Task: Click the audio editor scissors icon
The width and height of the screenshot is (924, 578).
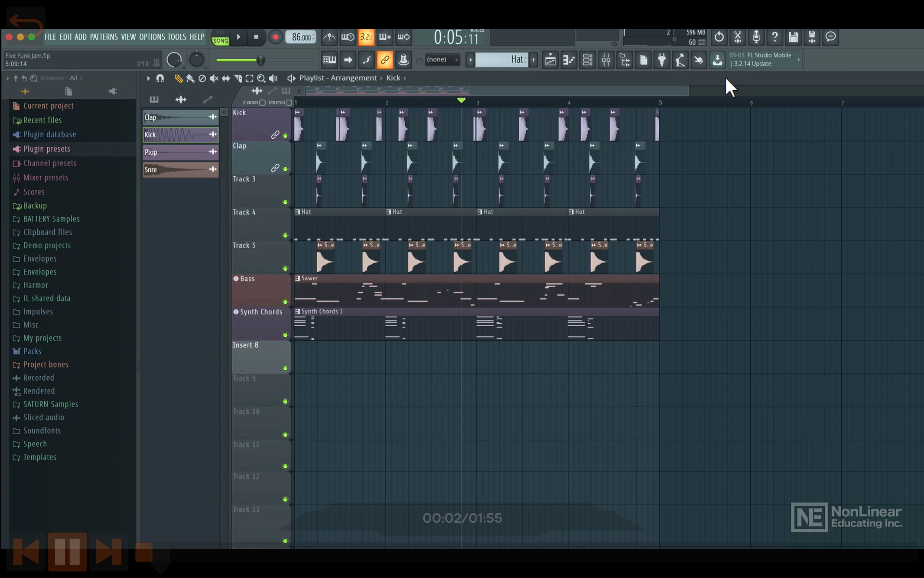Action: tap(737, 37)
